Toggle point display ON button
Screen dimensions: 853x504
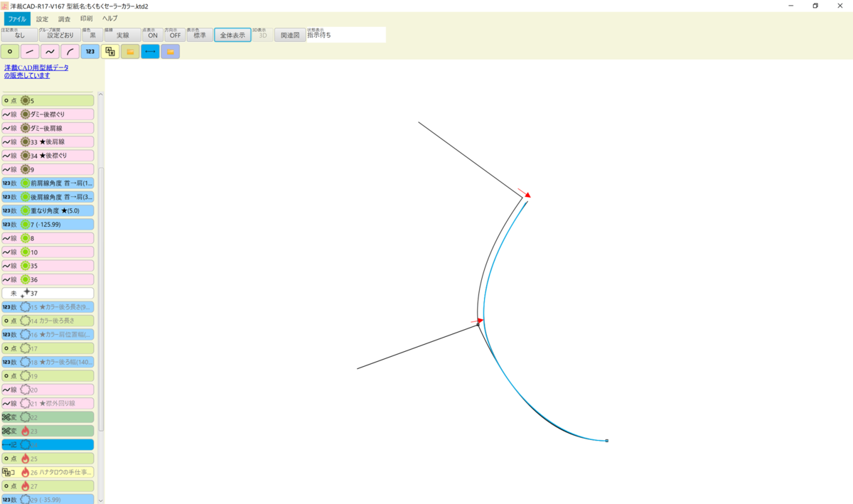(x=153, y=35)
